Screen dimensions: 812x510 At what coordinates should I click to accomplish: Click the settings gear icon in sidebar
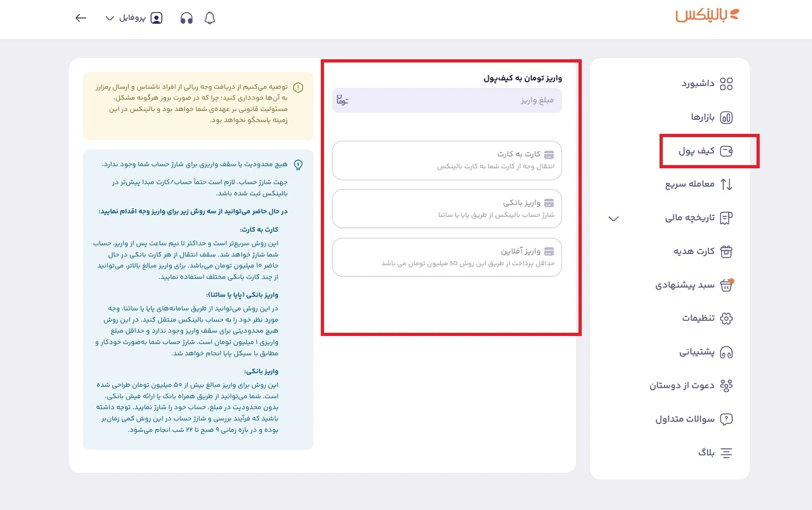point(726,318)
